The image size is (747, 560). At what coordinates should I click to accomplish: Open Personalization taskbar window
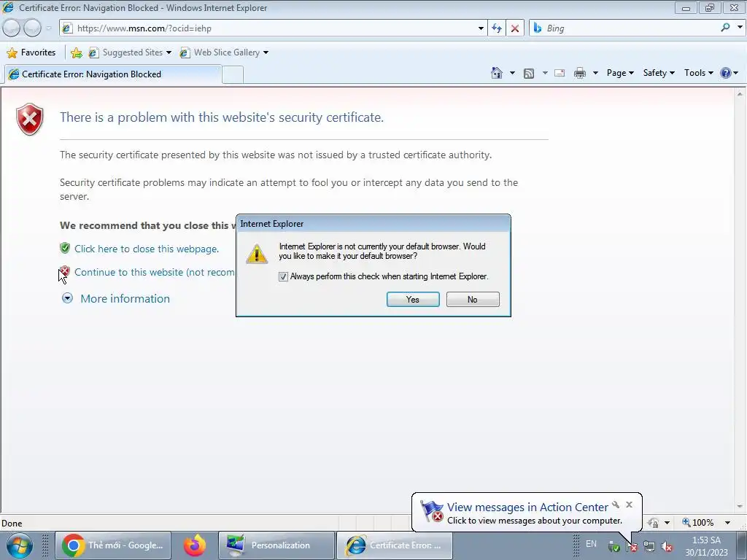tap(276, 545)
